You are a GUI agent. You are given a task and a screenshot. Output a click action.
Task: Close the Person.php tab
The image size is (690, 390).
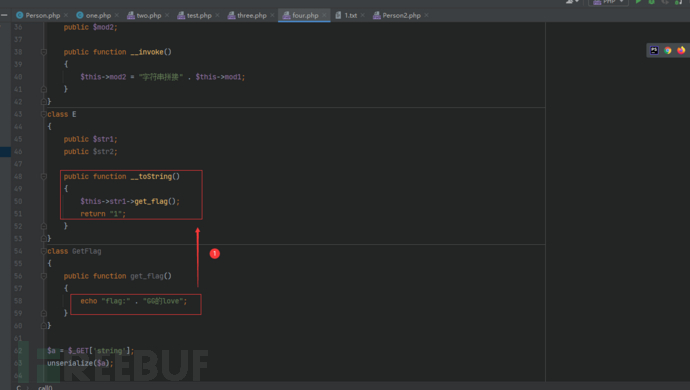point(66,15)
